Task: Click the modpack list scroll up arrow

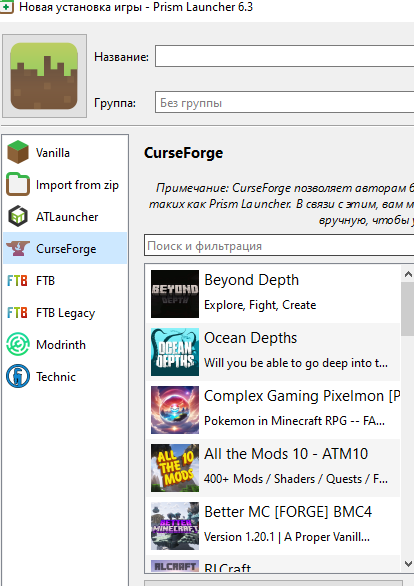Action: 408,274
